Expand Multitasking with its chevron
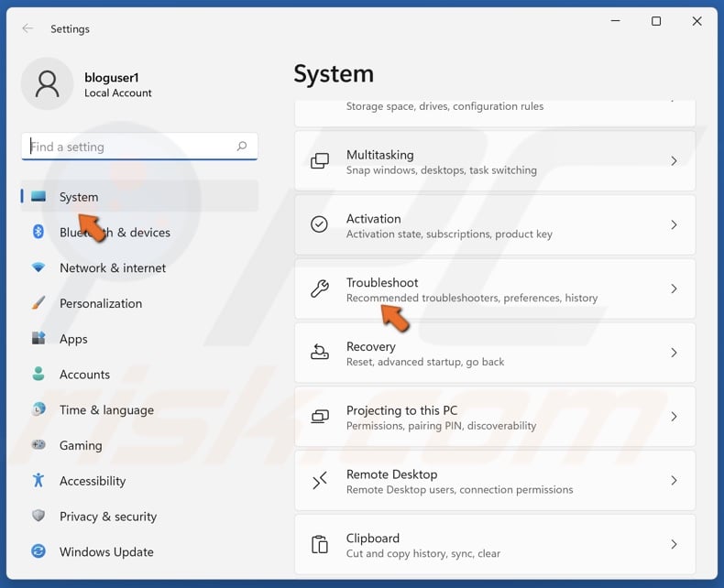Screen dimensions: 724x588 pyautogui.click(x=674, y=160)
